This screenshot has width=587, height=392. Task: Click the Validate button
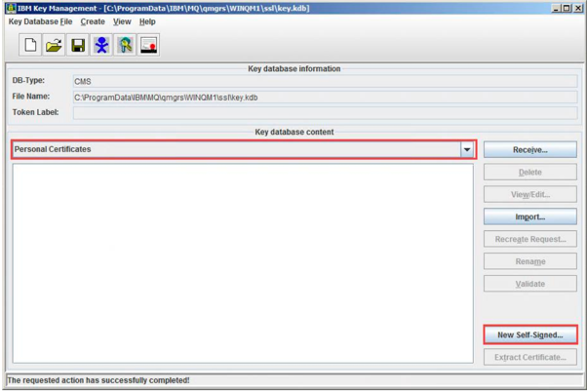530,284
